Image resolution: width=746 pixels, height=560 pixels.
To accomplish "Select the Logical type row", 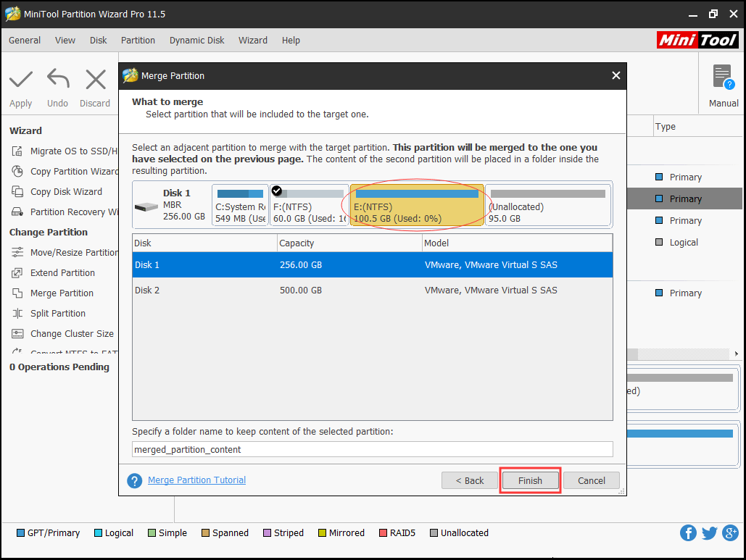I will coord(685,243).
